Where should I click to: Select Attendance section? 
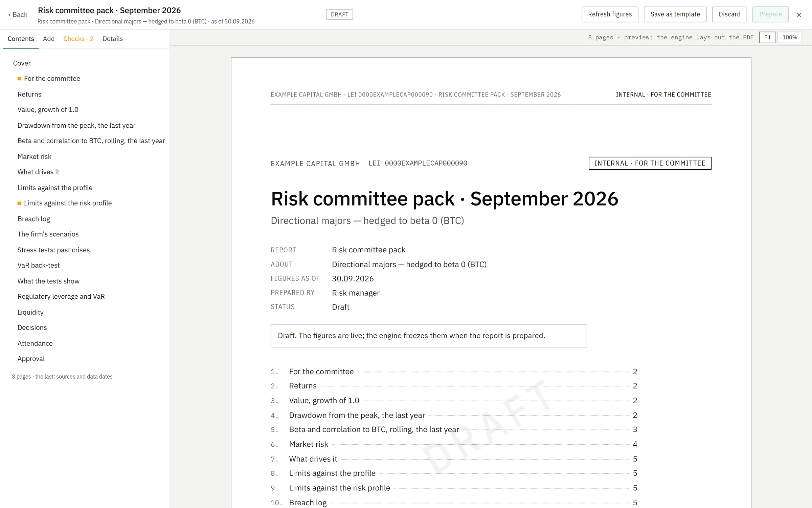pos(35,344)
